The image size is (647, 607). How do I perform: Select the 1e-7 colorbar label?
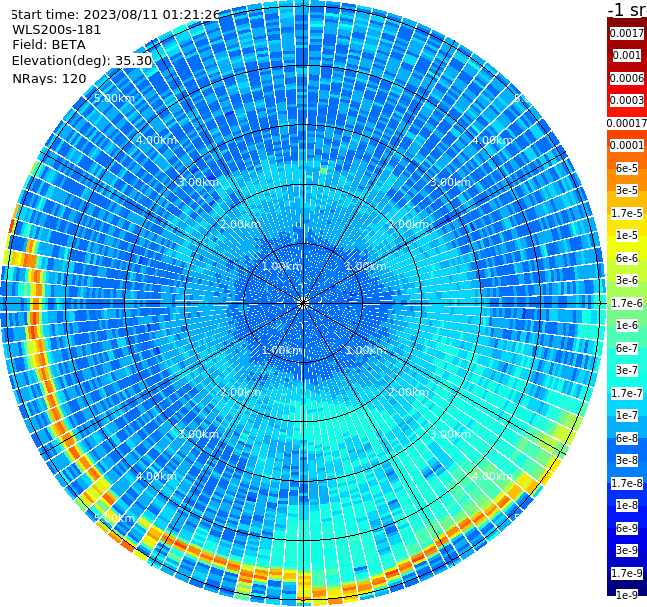pos(627,415)
